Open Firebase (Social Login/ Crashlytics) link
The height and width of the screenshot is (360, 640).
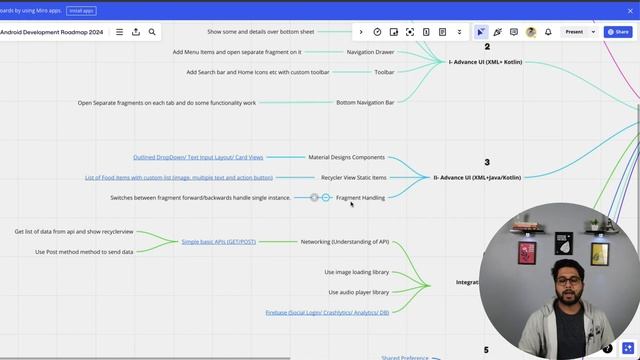[x=327, y=313]
